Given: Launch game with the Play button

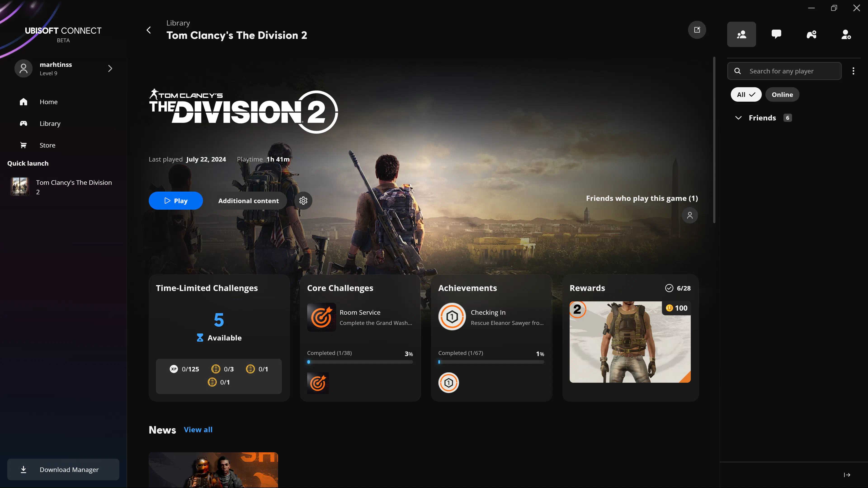Looking at the screenshot, I should pyautogui.click(x=176, y=201).
